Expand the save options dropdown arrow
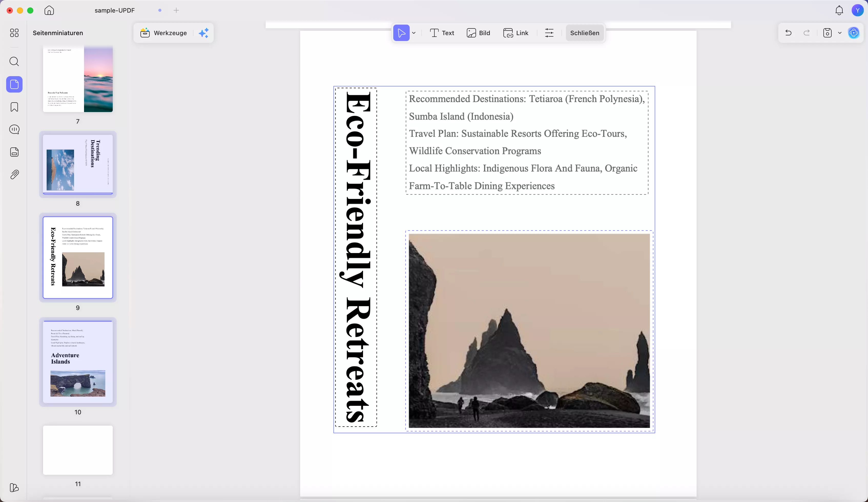868x502 pixels. tap(840, 33)
